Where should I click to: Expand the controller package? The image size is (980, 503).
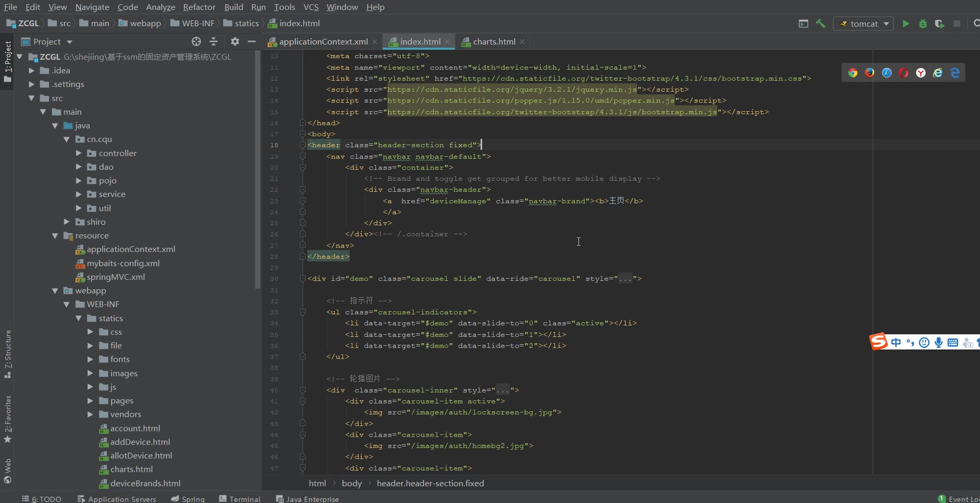(x=79, y=153)
